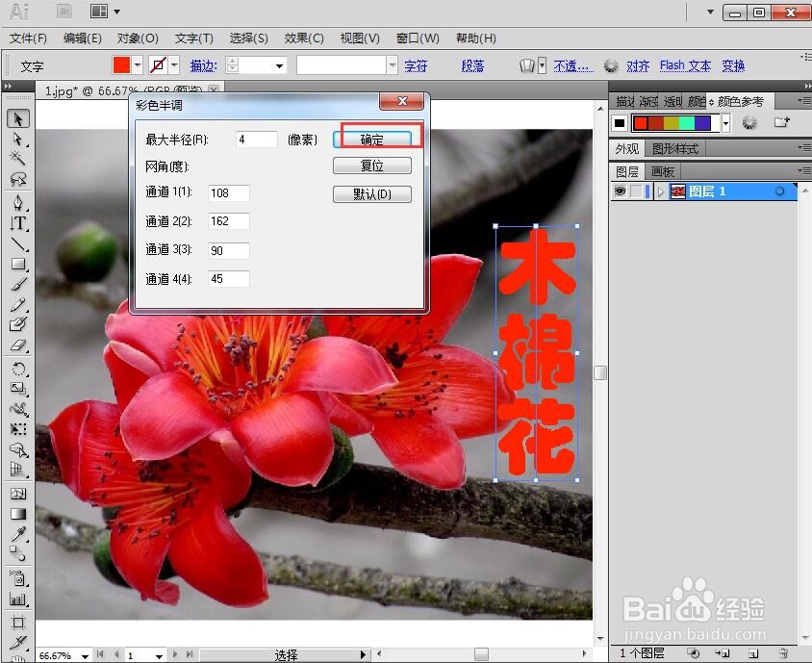Image resolution: width=812 pixels, height=663 pixels.
Task: Select the Selection (black arrow) tool
Action: (18, 118)
